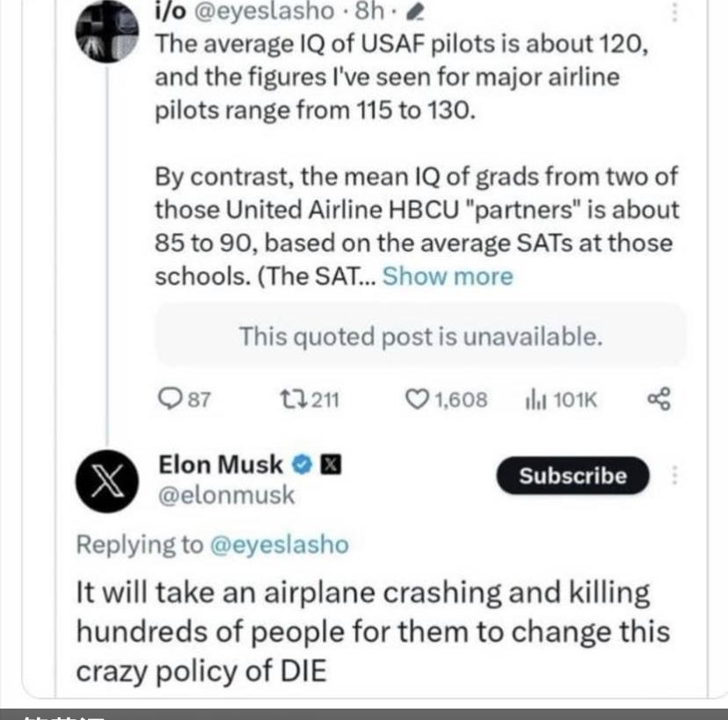Screen dimensions: 728x720
Task: Click the unavailable quoted post box
Action: (x=420, y=336)
